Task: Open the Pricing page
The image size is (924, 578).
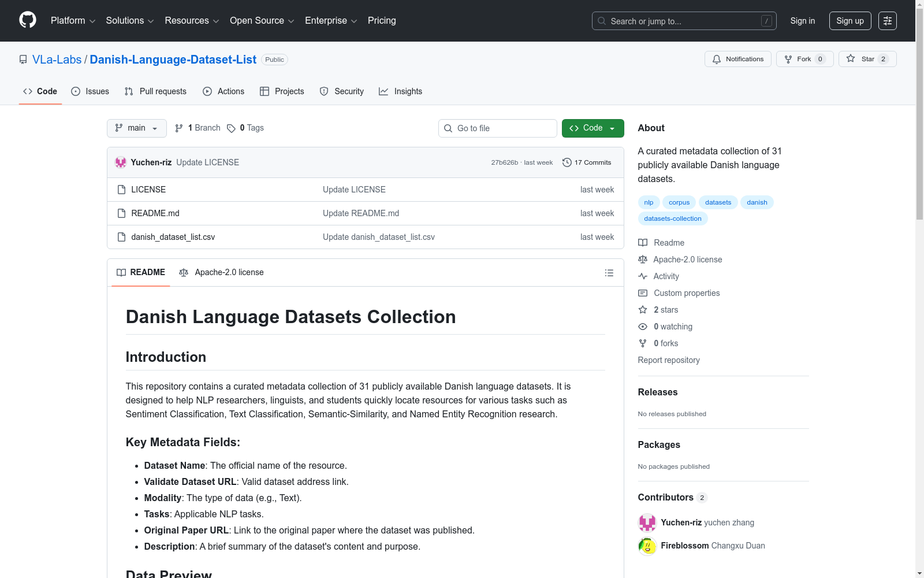Action: click(382, 21)
